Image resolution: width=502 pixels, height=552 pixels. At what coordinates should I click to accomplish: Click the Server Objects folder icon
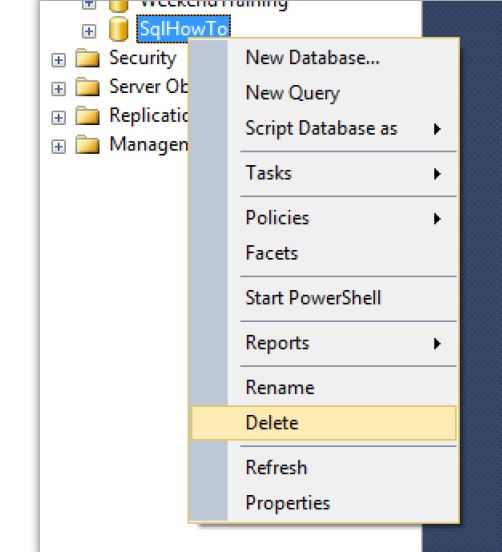tap(87, 87)
